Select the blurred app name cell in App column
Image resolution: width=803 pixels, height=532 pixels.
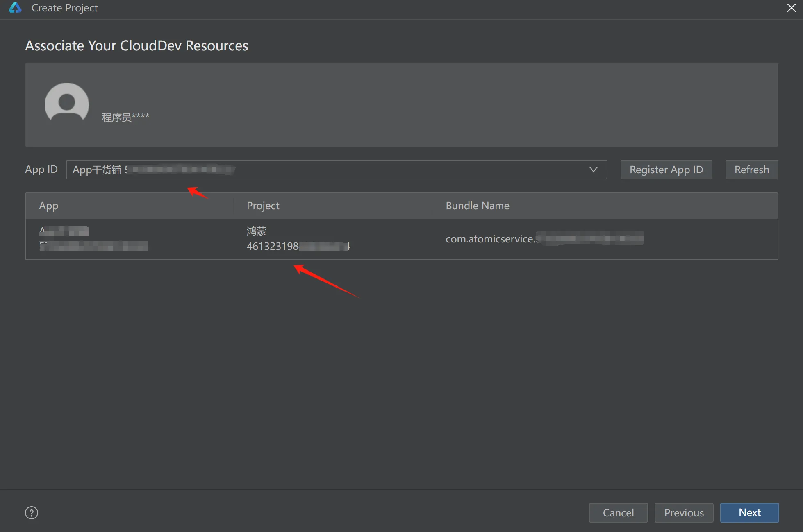tap(64, 231)
